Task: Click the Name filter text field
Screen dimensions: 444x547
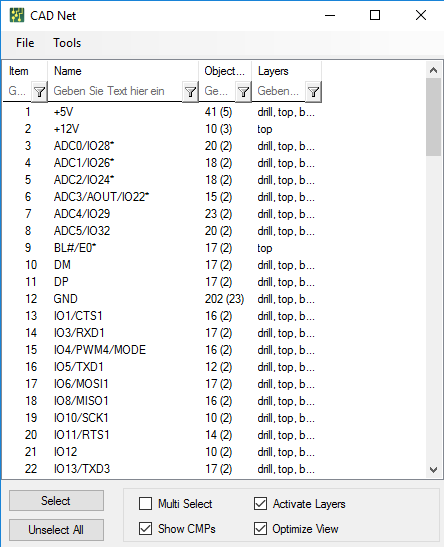Action: point(115,91)
